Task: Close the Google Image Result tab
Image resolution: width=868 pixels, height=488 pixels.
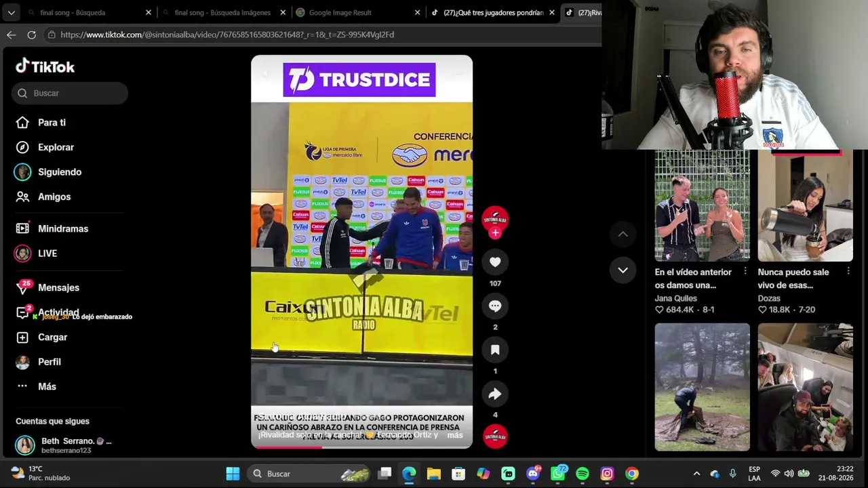Action: tap(417, 12)
